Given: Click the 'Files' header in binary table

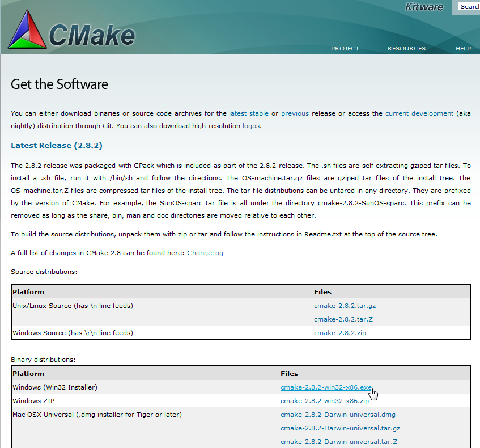Looking at the screenshot, I should 289,374.
